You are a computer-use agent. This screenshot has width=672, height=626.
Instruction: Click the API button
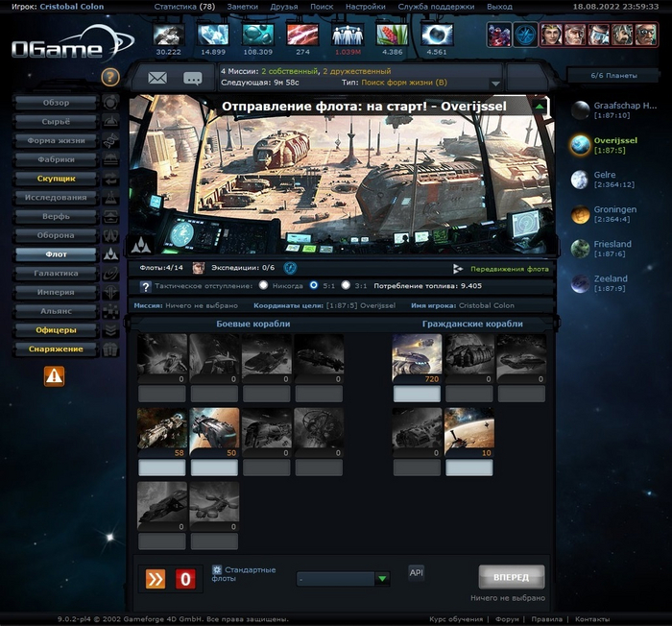point(416,572)
